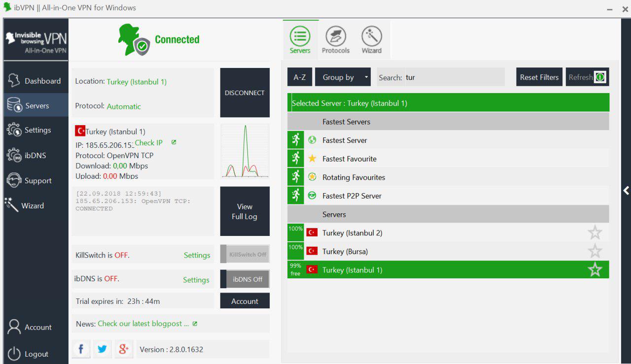Click the Turkish flag beside Turkey (Bursa)
Image resolution: width=631 pixels, height=364 pixels.
pyautogui.click(x=312, y=251)
